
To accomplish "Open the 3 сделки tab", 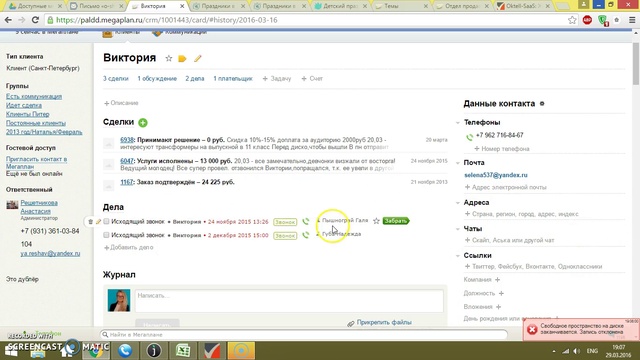I will pyautogui.click(x=116, y=78).
